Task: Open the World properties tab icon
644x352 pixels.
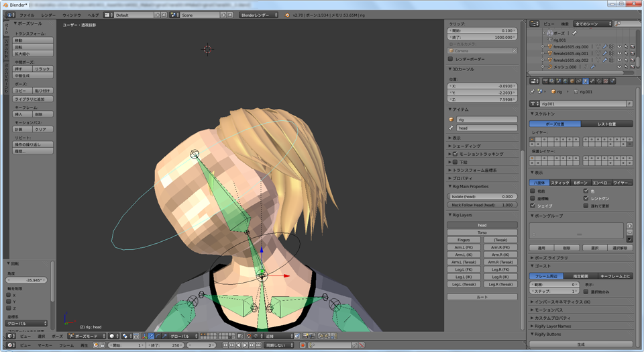Action: [566, 81]
